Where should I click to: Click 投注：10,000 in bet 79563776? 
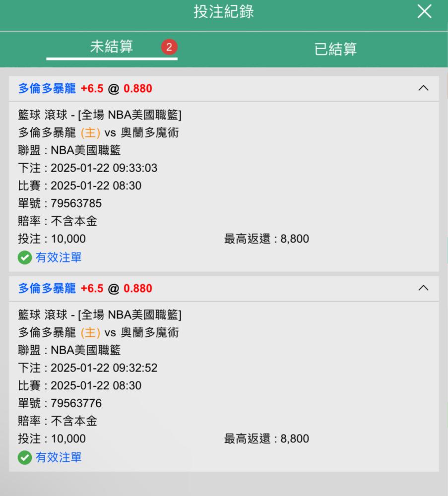(52, 438)
